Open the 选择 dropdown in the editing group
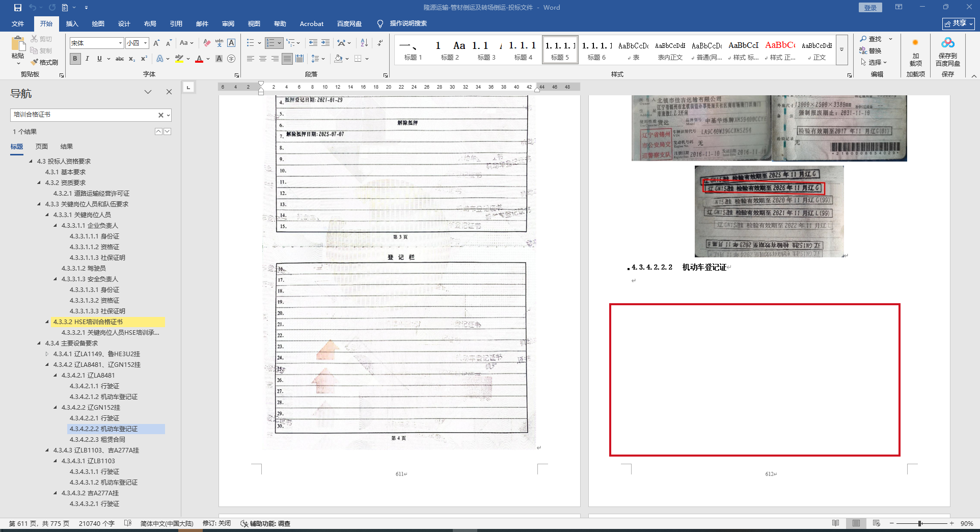Viewport: 980px width, 532px height. pyautogui.click(x=874, y=62)
